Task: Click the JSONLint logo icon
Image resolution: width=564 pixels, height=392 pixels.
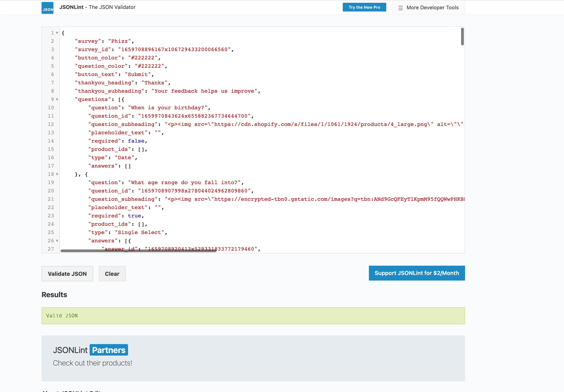Action: point(47,8)
